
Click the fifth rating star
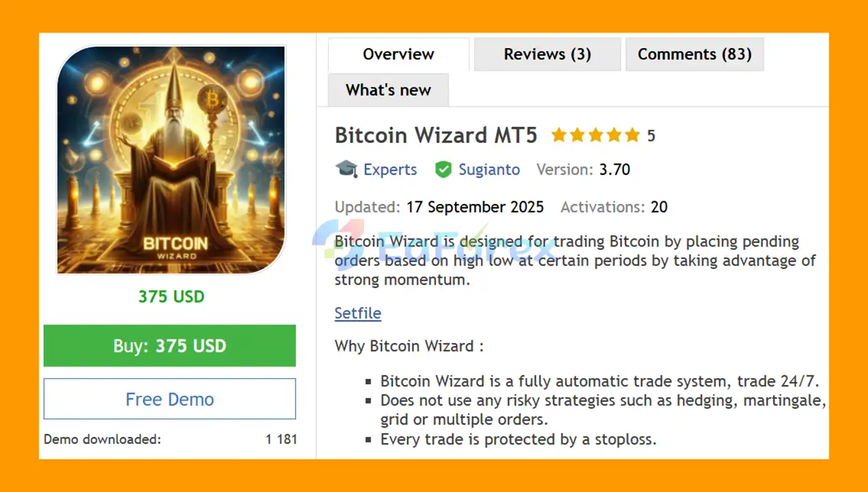click(632, 136)
